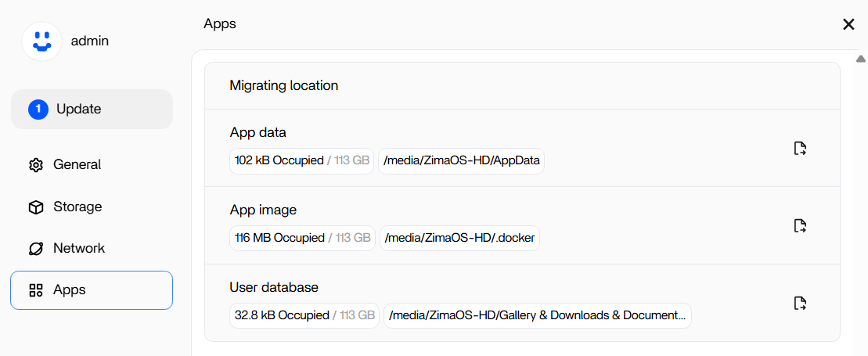Open the Network settings item

click(92, 249)
